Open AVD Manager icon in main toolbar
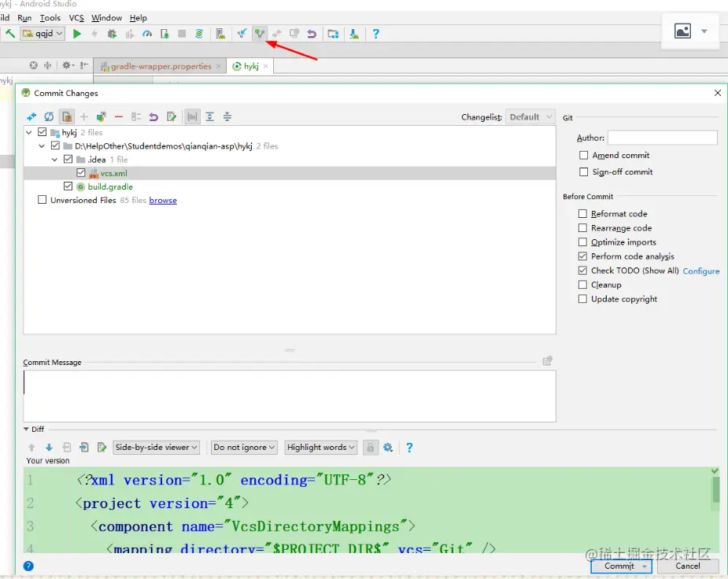728x579 pixels. tap(220, 34)
